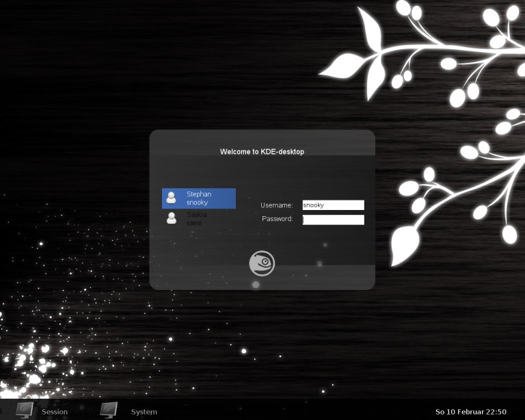Focus the Password input field
Screen dimensions: 525x420
pos(333,220)
